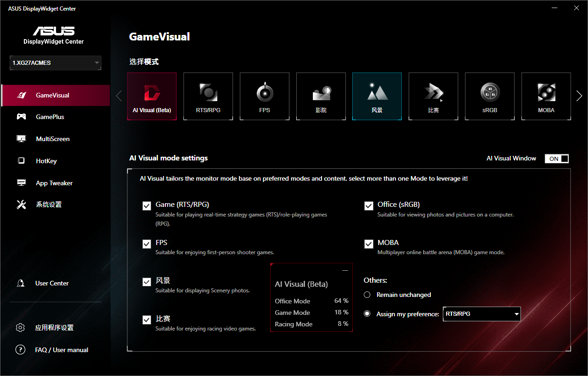The image size is (588, 376).
Task: Turn off the AI Visual Window switch
Action: [557, 159]
